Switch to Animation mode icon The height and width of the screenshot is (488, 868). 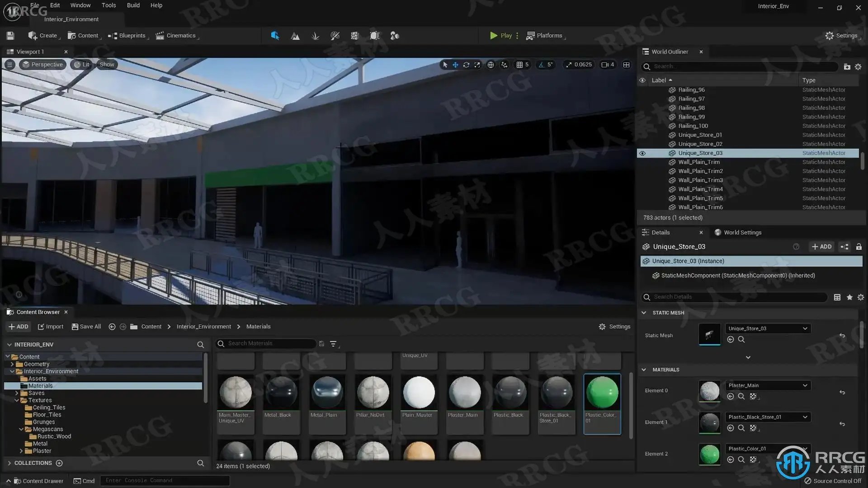coord(395,36)
